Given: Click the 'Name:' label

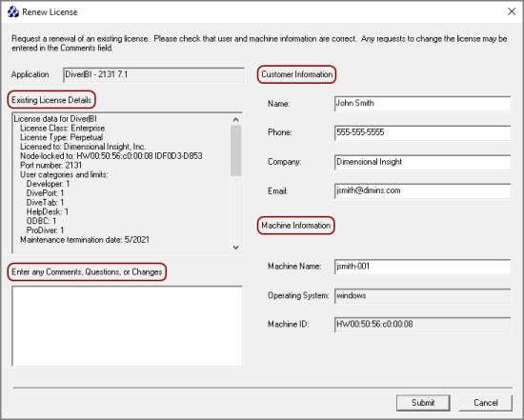Looking at the screenshot, I should 279,104.
